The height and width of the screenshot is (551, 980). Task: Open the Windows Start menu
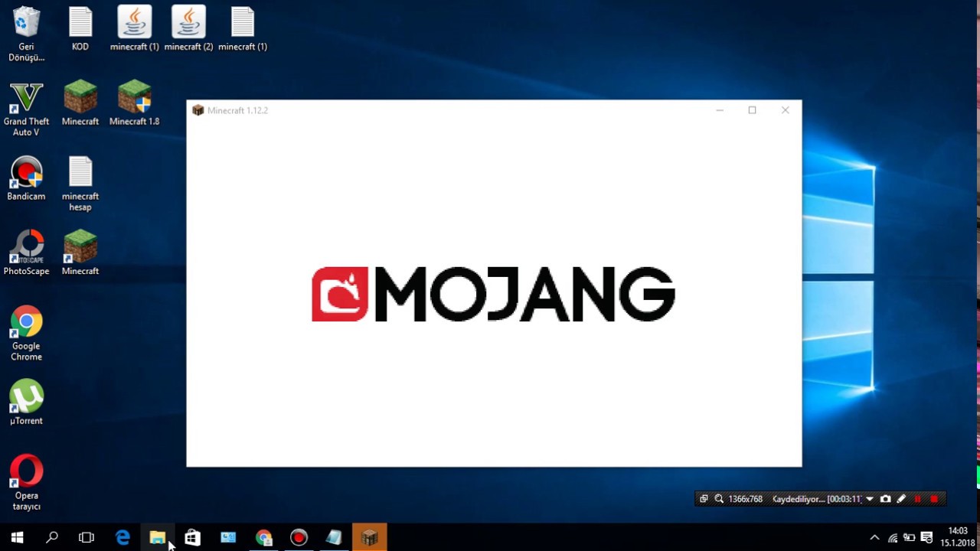point(17,537)
